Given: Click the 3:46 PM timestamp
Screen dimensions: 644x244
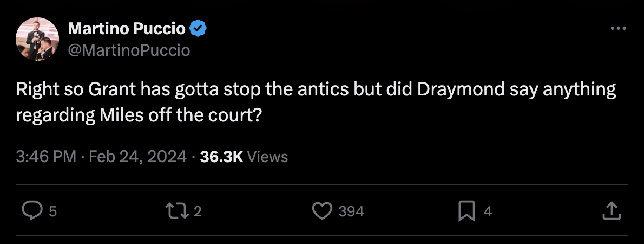Looking at the screenshot, I should pos(45,157).
